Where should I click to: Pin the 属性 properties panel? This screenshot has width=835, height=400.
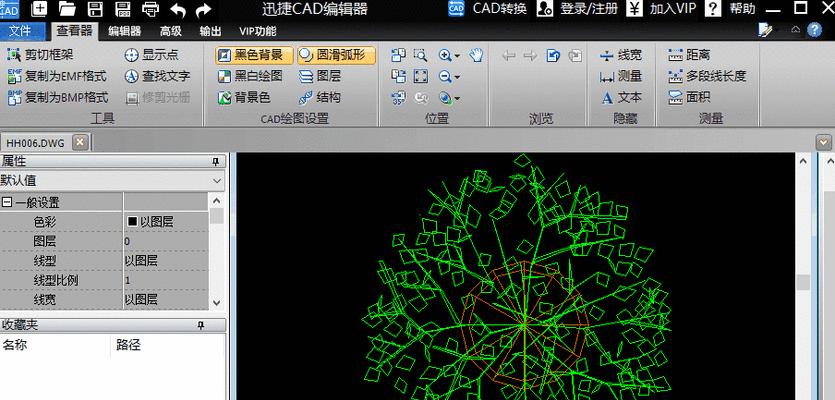click(x=216, y=161)
